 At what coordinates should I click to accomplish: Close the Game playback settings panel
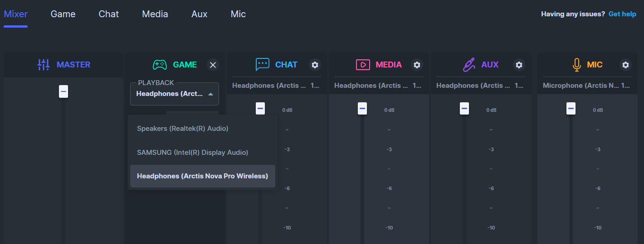213,65
